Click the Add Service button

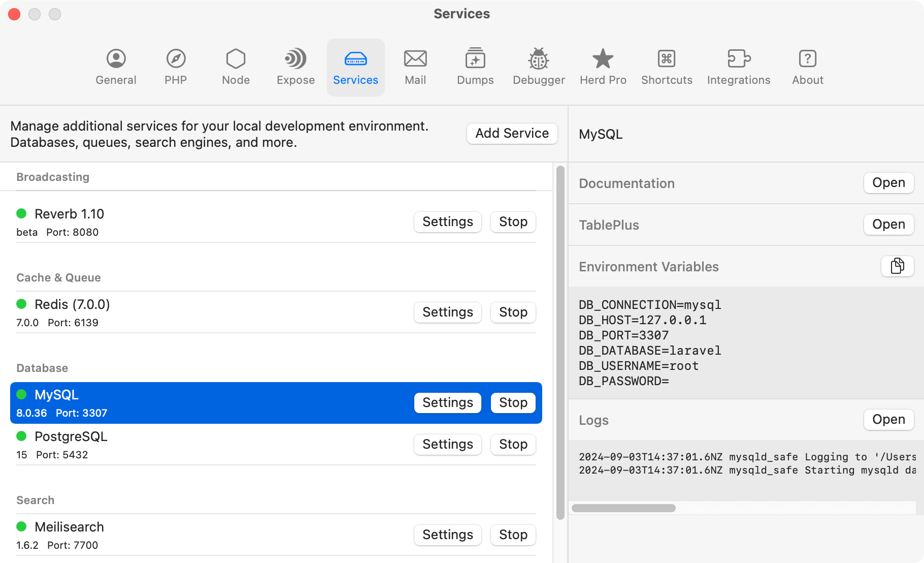[511, 133]
